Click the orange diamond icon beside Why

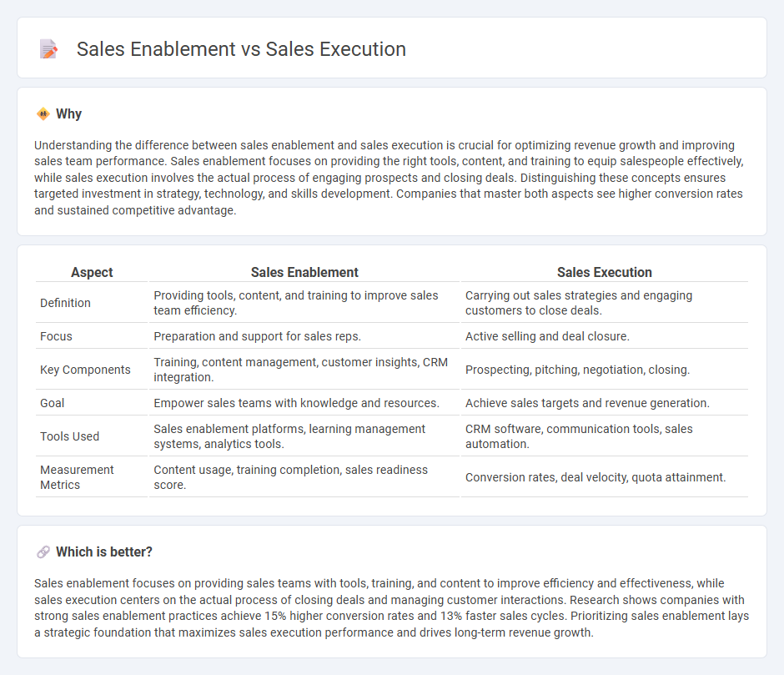click(x=43, y=114)
